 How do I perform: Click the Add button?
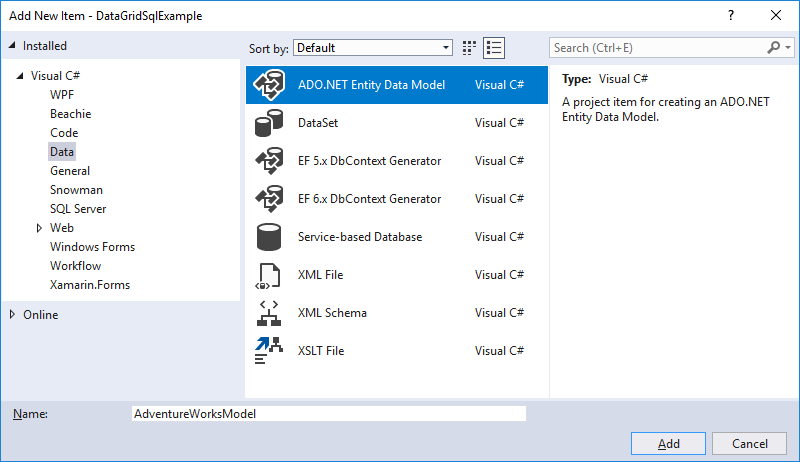[x=669, y=444]
